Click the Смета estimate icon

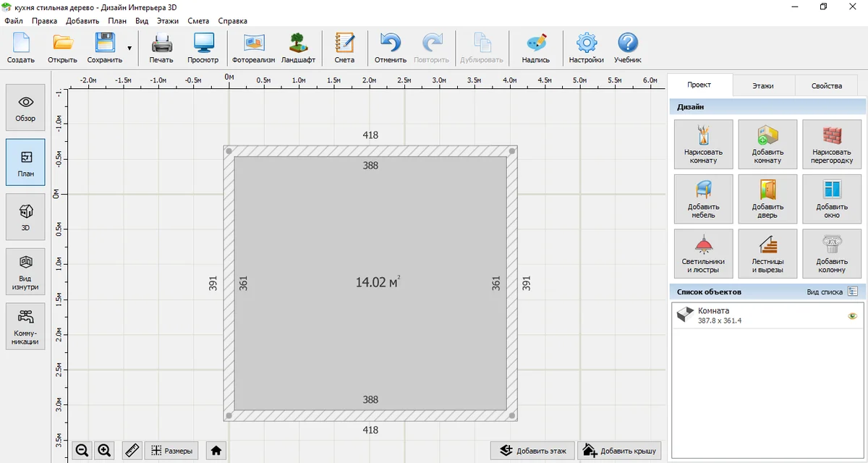(x=344, y=48)
